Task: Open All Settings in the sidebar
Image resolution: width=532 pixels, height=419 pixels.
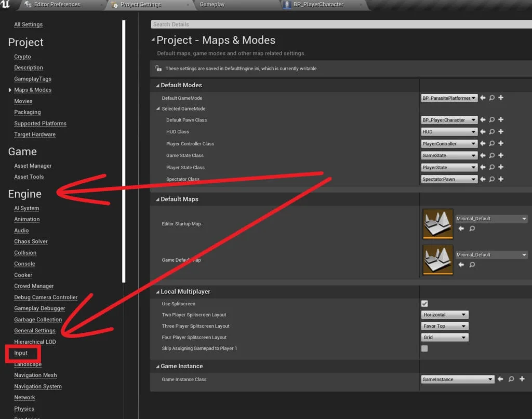Action: 29,24
